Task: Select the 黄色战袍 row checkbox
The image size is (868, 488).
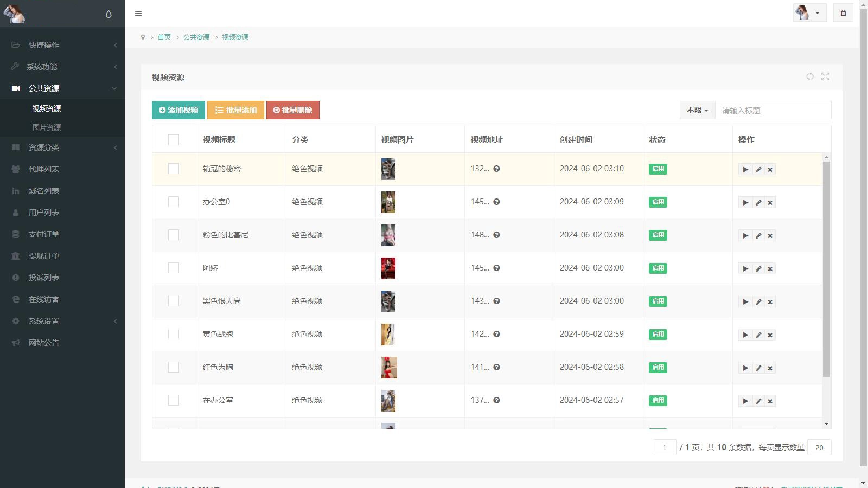Action: point(174,334)
